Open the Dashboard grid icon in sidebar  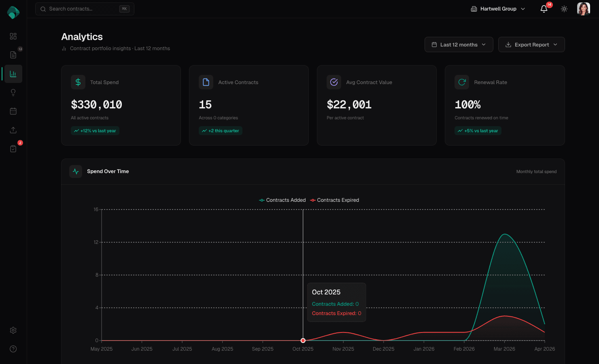coord(13,36)
